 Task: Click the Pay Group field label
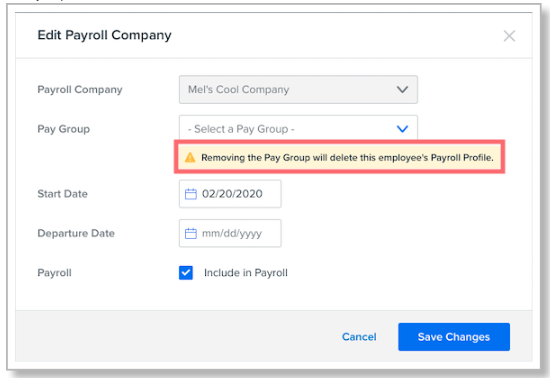click(x=63, y=129)
